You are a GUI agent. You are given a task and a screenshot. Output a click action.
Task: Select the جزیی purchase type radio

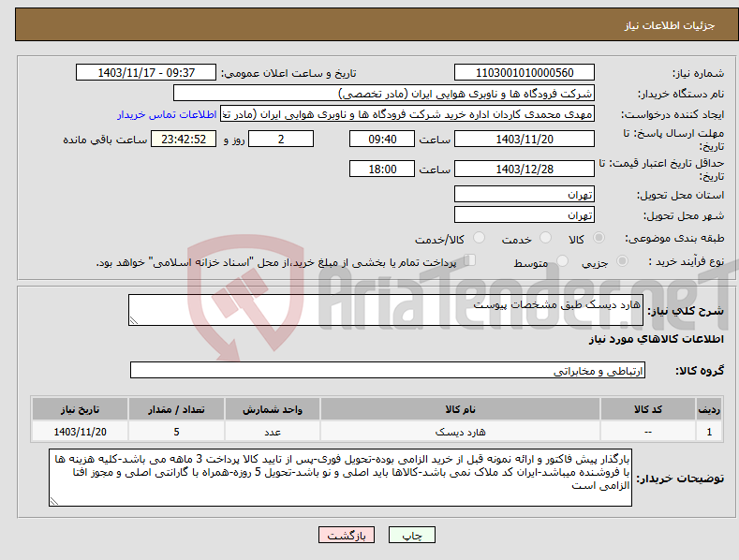coord(622,260)
